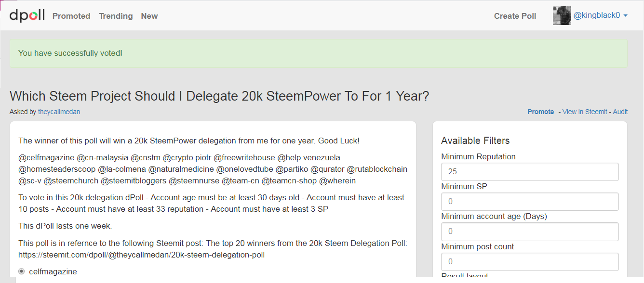This screenshot has width=644, height=283.
Task: Click the Minimum account age field
Action: coord(530,232)
